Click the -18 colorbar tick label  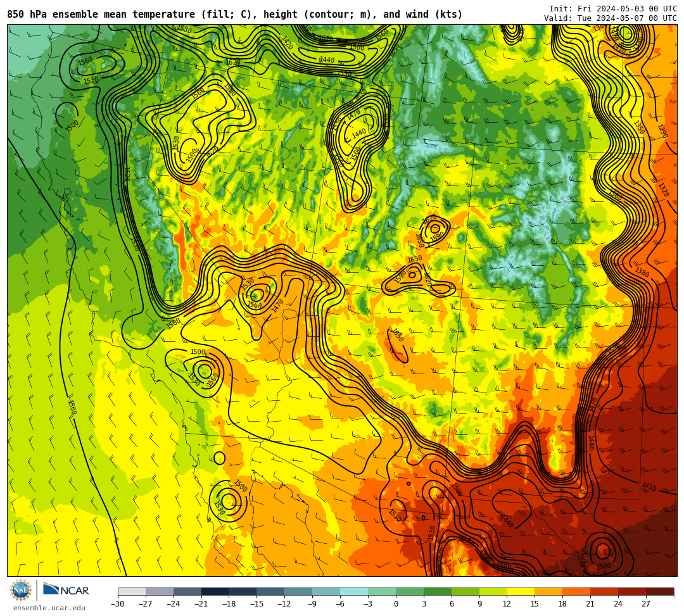click(x=229, y=604)
